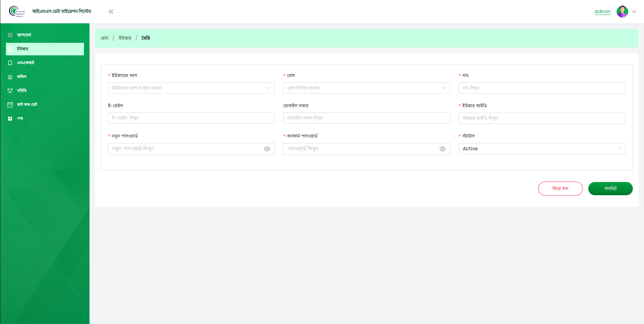This screenshot has height=324, width=644.
Task: Go to হোম in the breadcrumb
Action: click(x=104, y=38)
